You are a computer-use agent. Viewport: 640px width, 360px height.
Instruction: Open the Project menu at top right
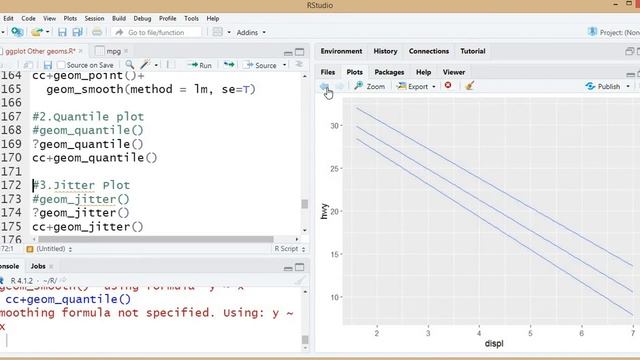(613, 32)
